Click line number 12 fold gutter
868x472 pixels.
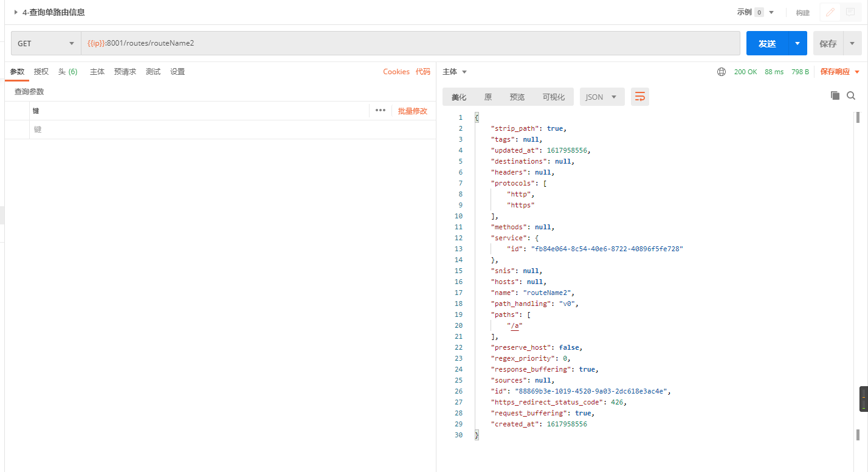click(x=459, y=238)
